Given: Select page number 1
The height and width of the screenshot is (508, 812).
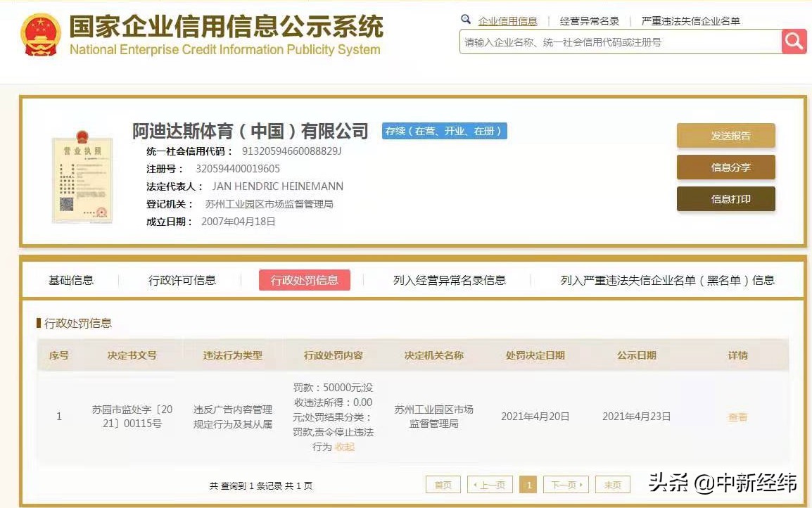Looking at the screenshot, I should click(528, 485).
